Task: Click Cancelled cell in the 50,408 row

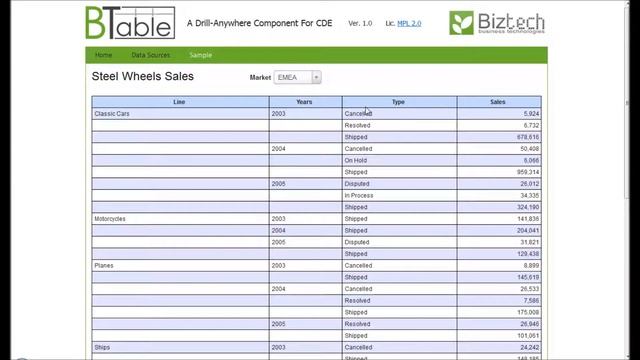Action: [400, 149]
